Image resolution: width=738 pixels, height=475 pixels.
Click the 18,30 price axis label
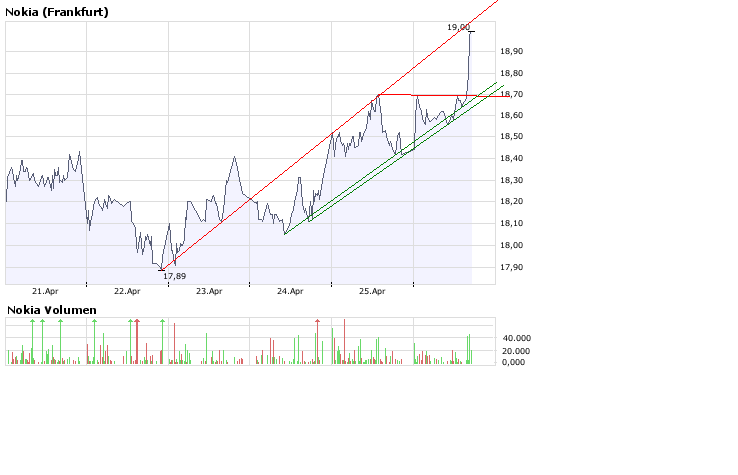[x=512, y=180]
